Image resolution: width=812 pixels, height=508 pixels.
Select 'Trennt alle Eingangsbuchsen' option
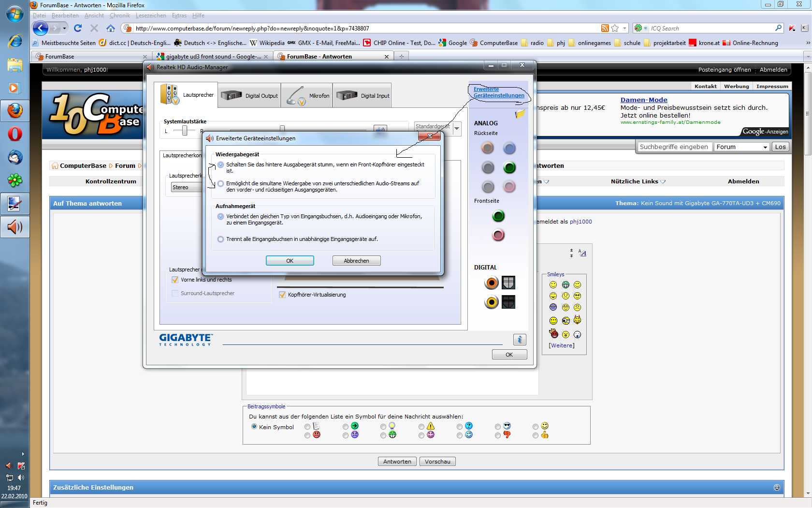pos(221,239)
